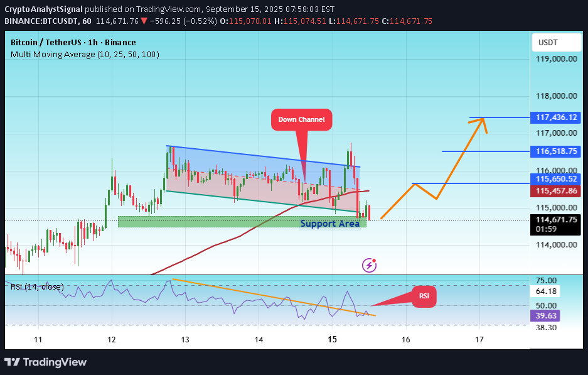Click the 50.00 RSI axis label
The width and height of the screenshot is (588, 375).
pyautogui.click(x=546, y=305)
